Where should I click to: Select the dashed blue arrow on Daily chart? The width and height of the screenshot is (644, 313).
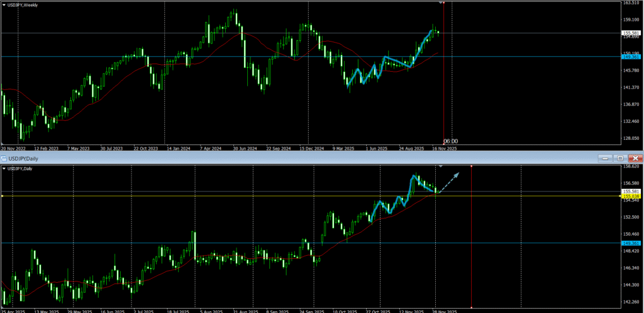pos(448,181)
